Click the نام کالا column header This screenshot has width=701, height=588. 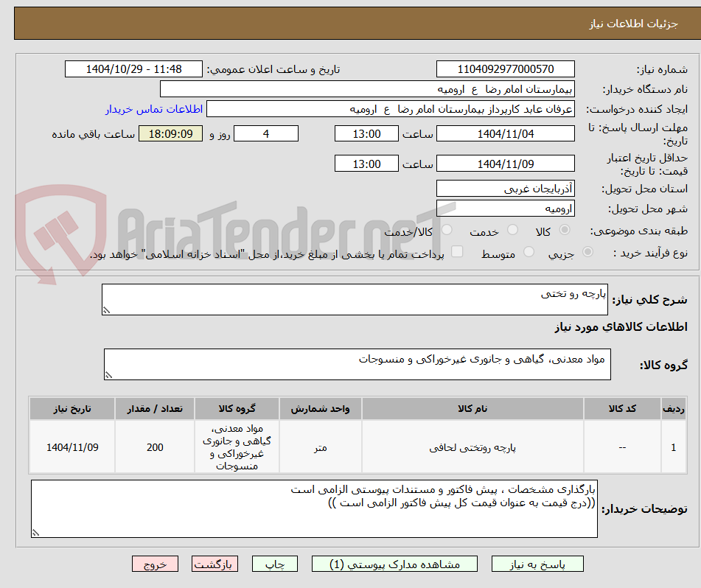point(472,408)
